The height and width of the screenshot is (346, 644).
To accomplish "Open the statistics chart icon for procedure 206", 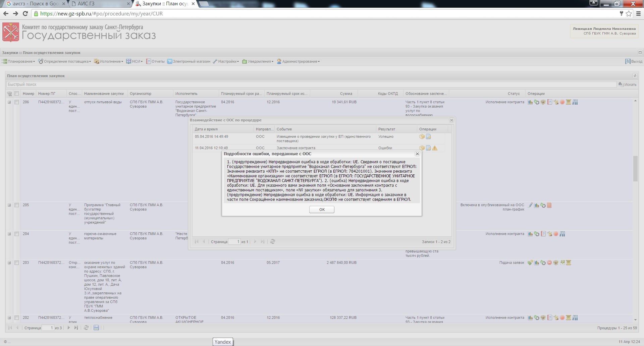I will 530,102.
